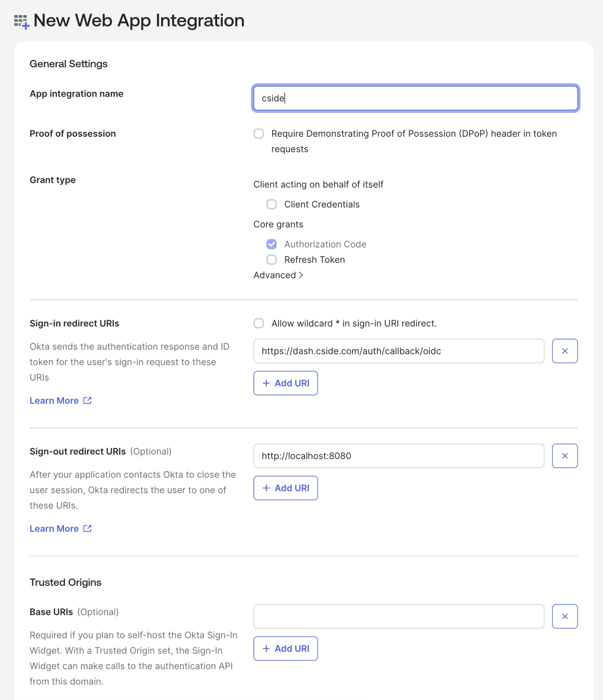Remove the sign-in redirect URI with the X icon
This screenshot has height=700, width=603.
point(564,351)
